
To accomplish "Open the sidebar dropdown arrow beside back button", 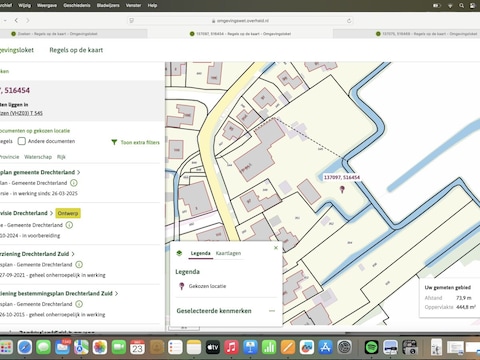I will pyautogui.click(x=5, y=21).
